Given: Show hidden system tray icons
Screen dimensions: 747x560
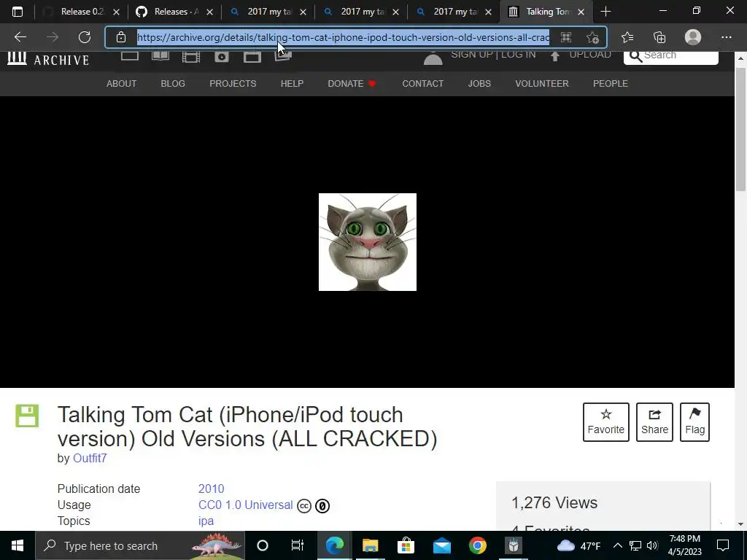Looking at the screenshot, I should 617,545.
